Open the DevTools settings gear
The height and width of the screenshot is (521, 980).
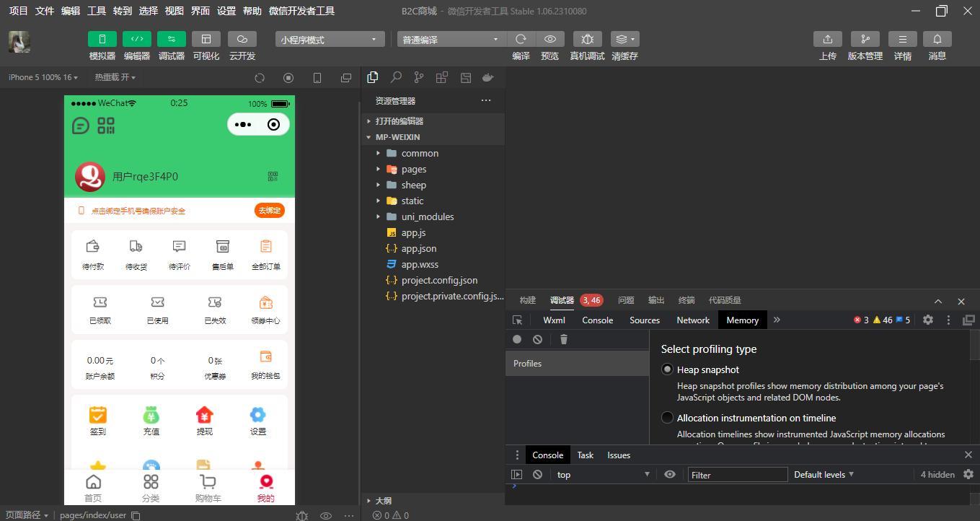(928, 320)
